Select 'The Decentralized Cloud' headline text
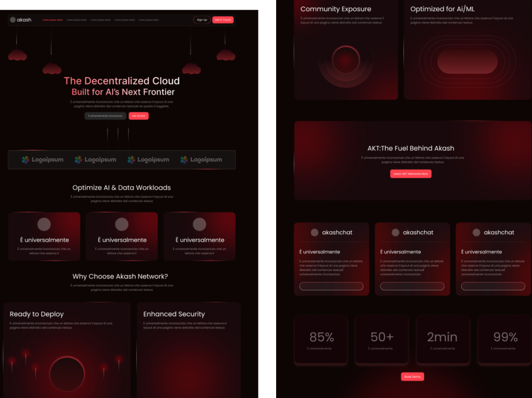This screenshot has width=532, height=398. pos(122,81)
